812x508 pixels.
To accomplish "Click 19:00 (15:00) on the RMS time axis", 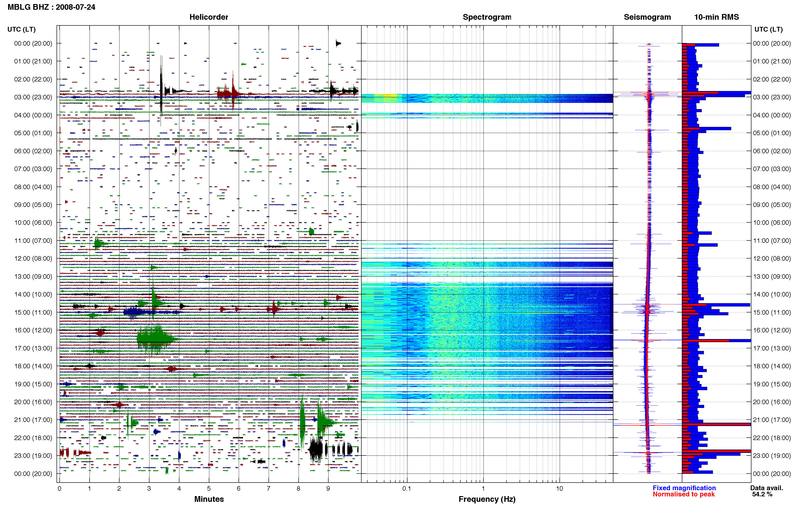I will coord(772,384).
